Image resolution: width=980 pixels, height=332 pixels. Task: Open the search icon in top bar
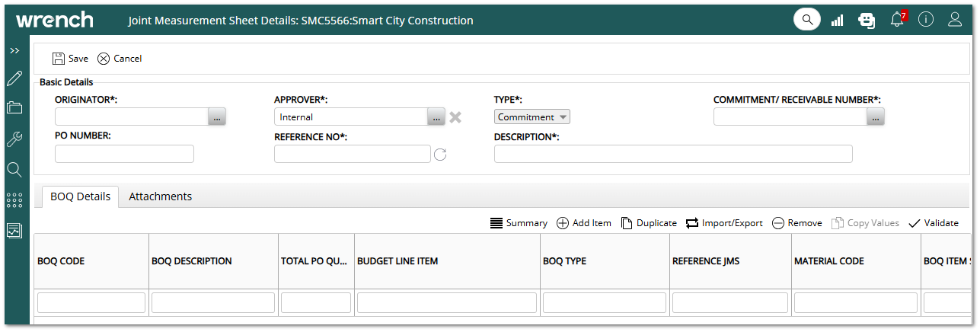(807, 19)
